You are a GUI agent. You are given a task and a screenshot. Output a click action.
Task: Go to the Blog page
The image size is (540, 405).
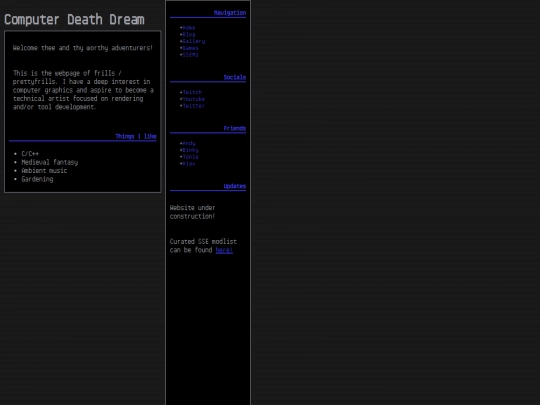[189, 34]
